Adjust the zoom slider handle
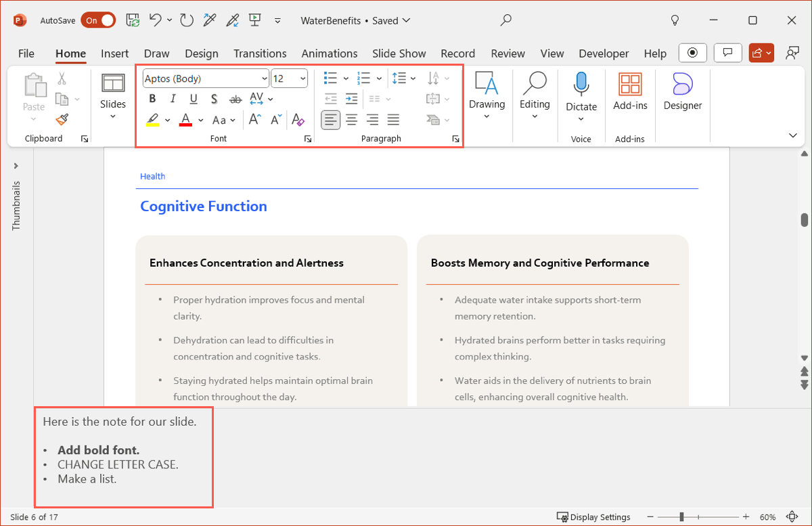This screenshot has height=526, width=812. 681,517
